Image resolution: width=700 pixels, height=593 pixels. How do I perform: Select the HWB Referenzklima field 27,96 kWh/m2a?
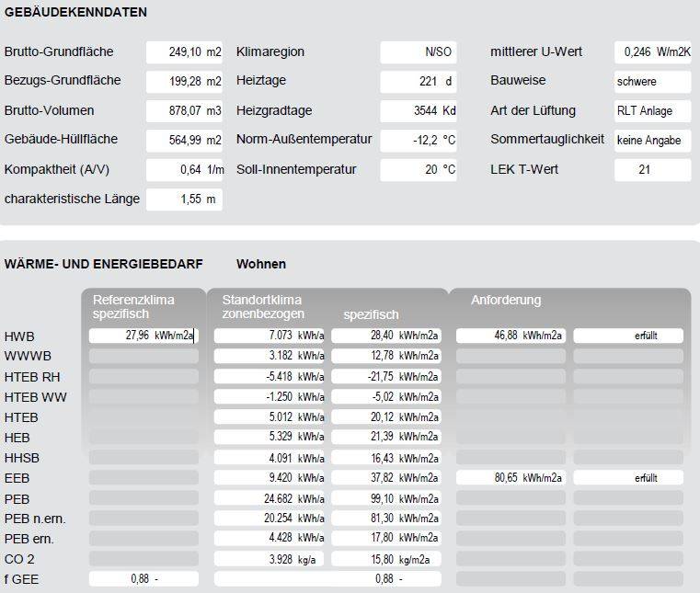[x=143, y=336]
